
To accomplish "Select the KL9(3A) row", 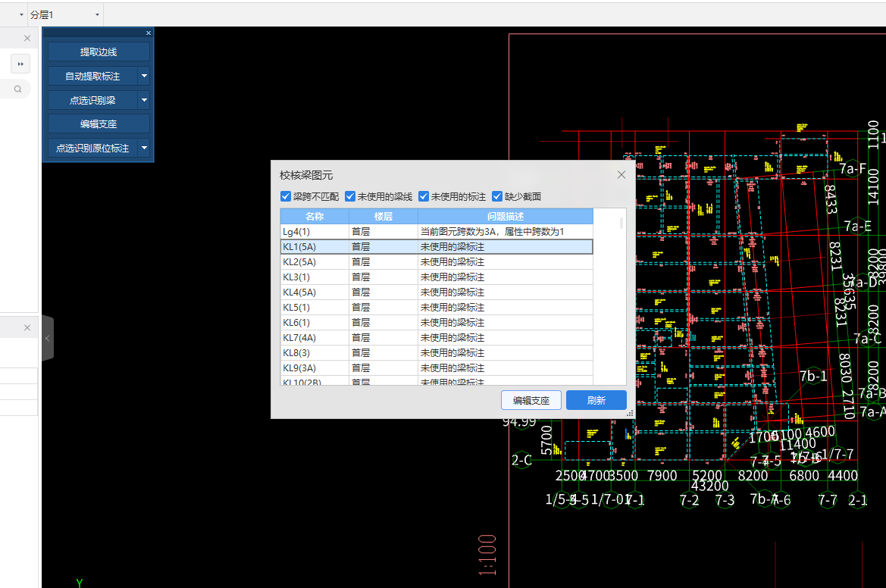I will click(x=437, y=367).
